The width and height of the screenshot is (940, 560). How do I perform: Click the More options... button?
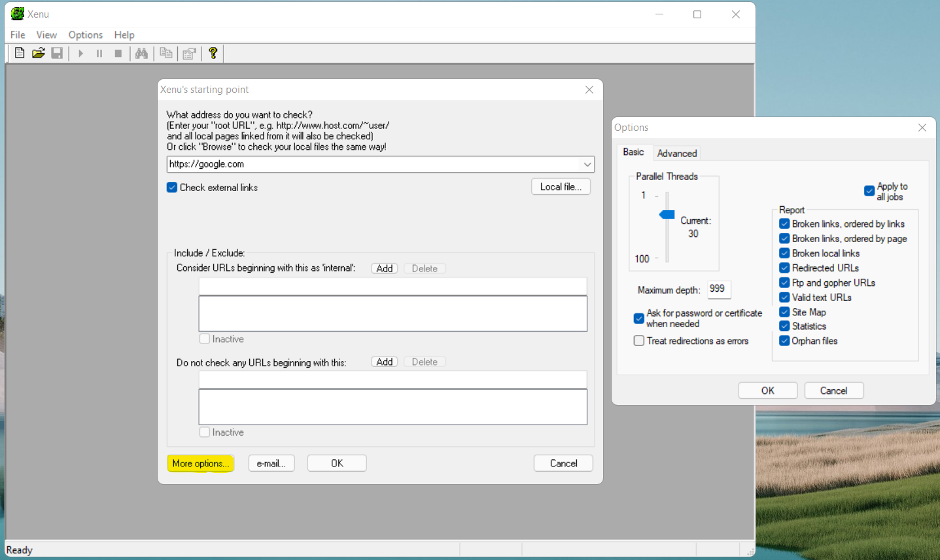201,463
